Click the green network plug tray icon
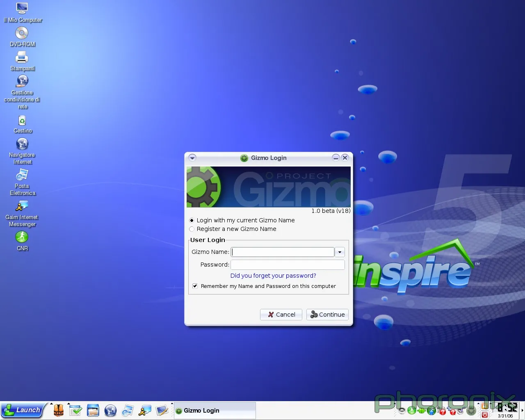The width and height of the screenshot is (525, 420). (x=422, y=411)
